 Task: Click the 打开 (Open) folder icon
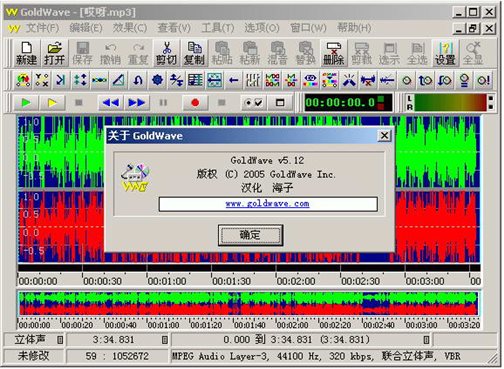[x=54, y=53]
